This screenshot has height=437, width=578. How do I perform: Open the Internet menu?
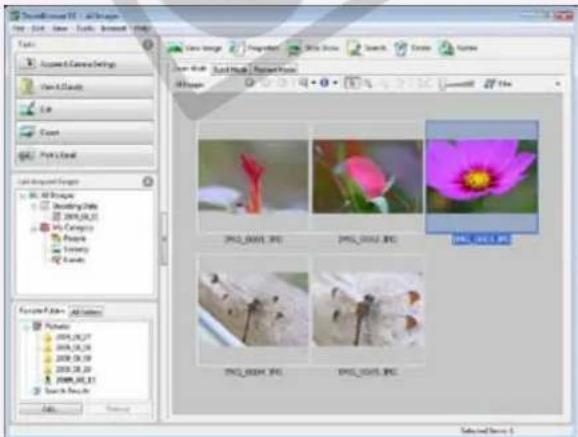pyautogui.click(x=114, y=28)
